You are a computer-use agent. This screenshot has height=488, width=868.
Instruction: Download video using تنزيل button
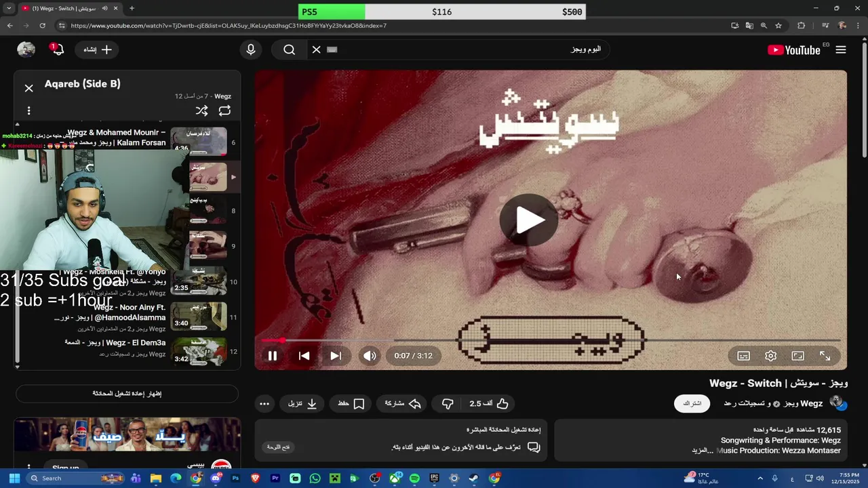[x=302, y=403]
